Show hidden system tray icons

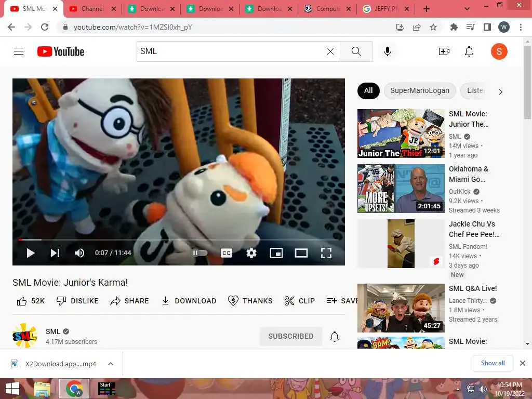(x=458, y=389)
